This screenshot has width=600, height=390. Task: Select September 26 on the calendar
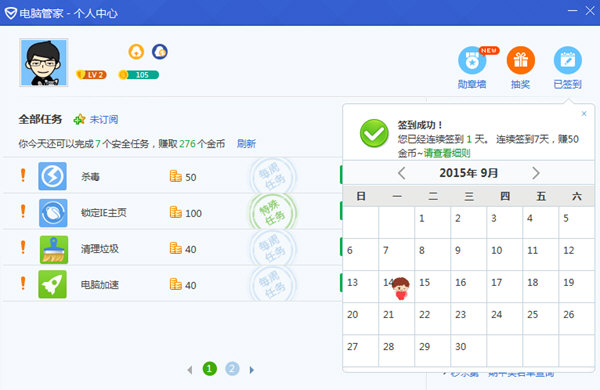pyautogui.click(x=577, y=319)
